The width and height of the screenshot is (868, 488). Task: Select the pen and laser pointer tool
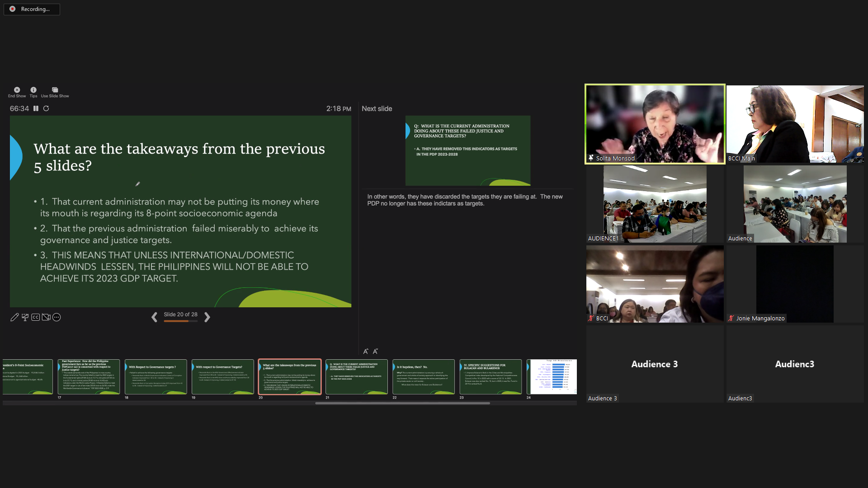[14, 317]
